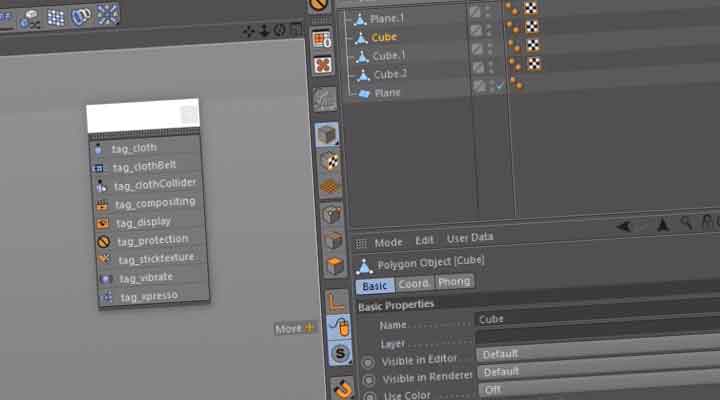Switch to the Coord. tab
Screen dimensions: 720x400
click(414, 284)
